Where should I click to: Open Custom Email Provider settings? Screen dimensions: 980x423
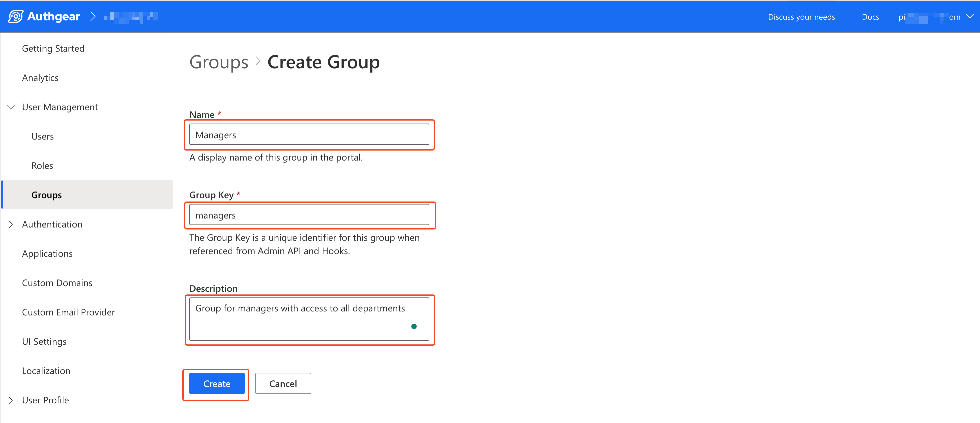pos(68,312)
